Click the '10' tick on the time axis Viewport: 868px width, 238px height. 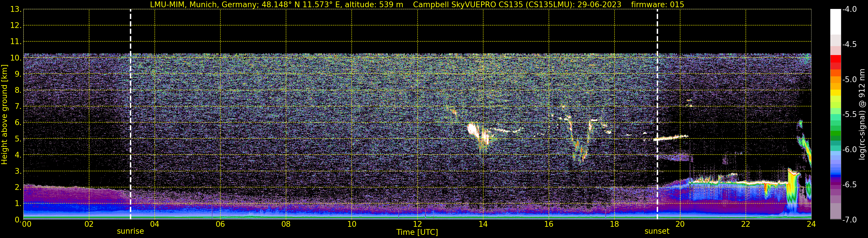coord(352,224)
